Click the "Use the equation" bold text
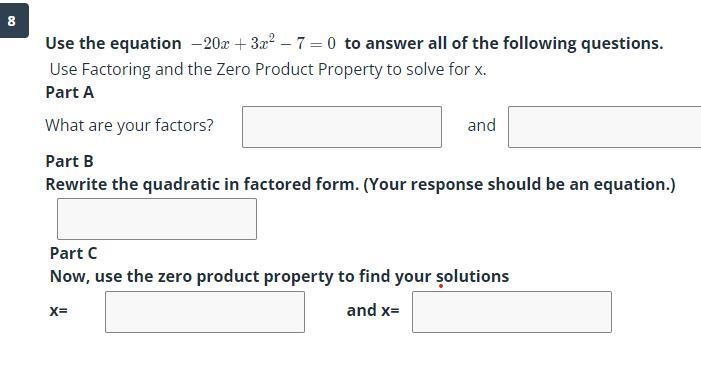The width and height of the screenshot is (701, 380). [x=114, y=44]
